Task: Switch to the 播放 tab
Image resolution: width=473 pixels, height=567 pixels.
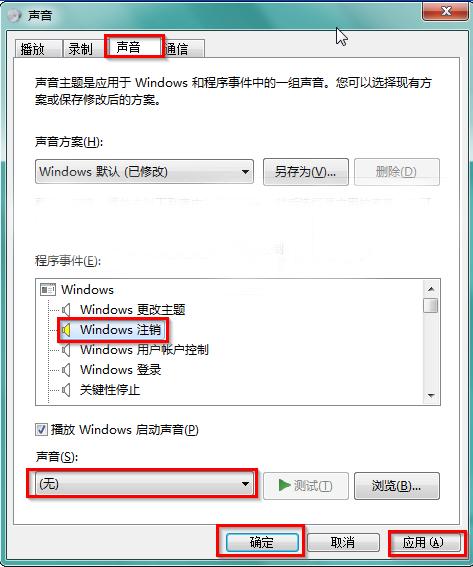Action: coord(38,48)
